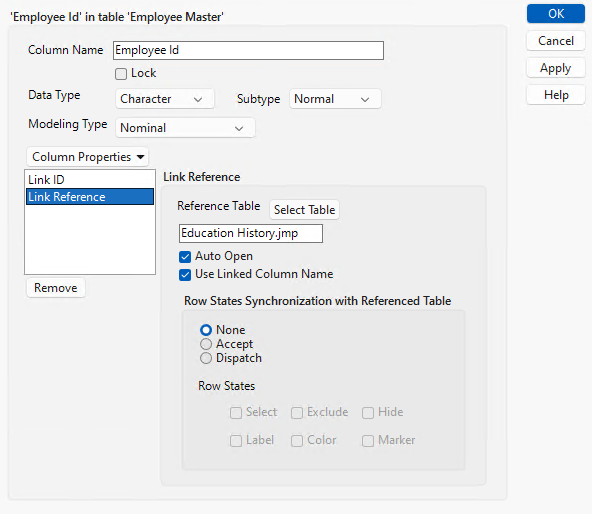Select Link Reference in properties list
The width and height of the screenshot is (592, 514).
(90, 197)
